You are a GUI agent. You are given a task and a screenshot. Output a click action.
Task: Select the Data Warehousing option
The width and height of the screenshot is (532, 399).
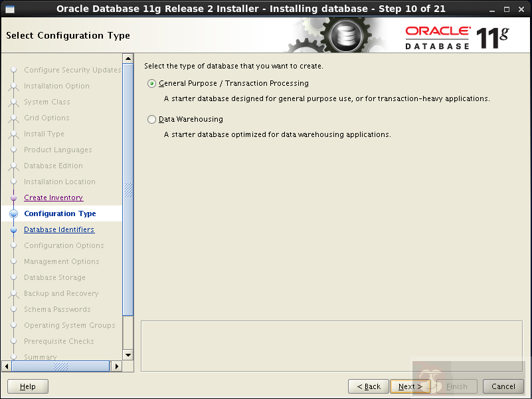(151, 119)
